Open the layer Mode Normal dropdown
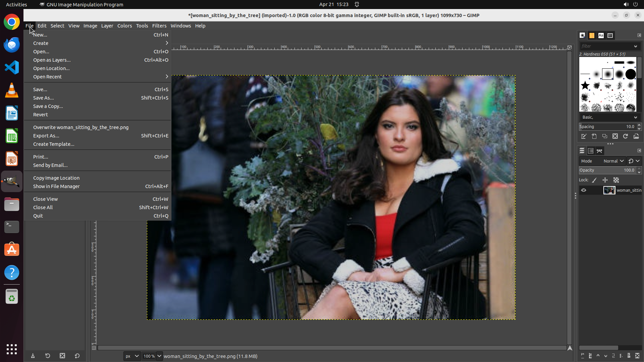 pos(613,161)
